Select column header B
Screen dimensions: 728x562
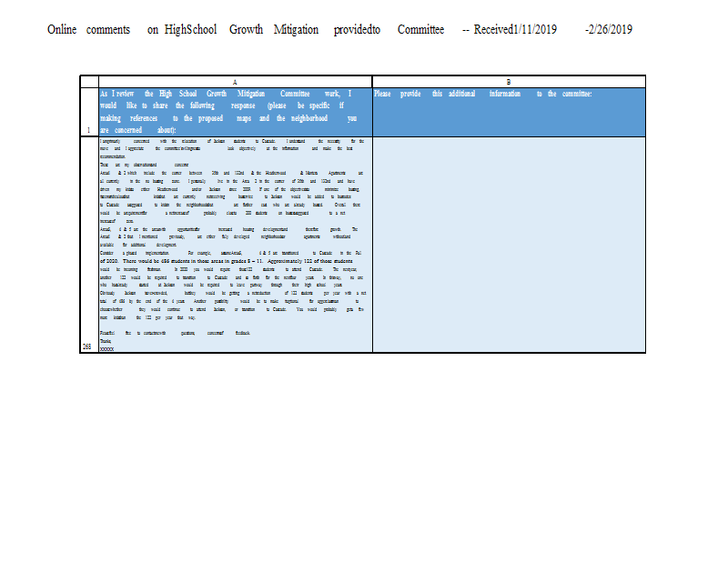pos(509,82)
